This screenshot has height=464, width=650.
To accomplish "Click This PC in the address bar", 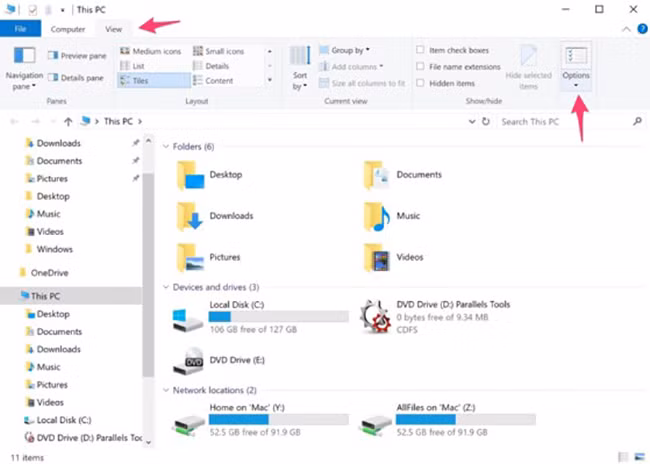I will 118,121.
